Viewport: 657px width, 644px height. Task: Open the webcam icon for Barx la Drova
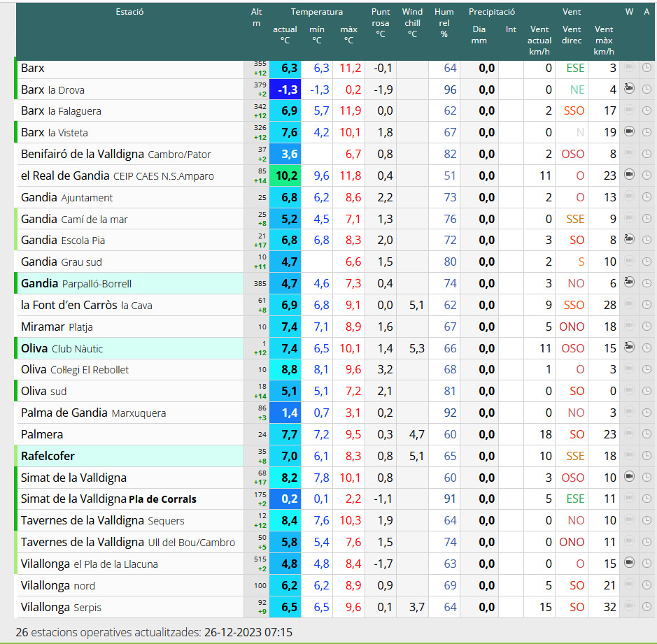point(629,88)
